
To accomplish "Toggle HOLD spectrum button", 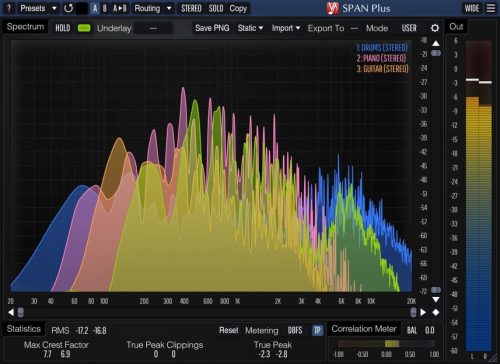I will (x=63, y=28).
